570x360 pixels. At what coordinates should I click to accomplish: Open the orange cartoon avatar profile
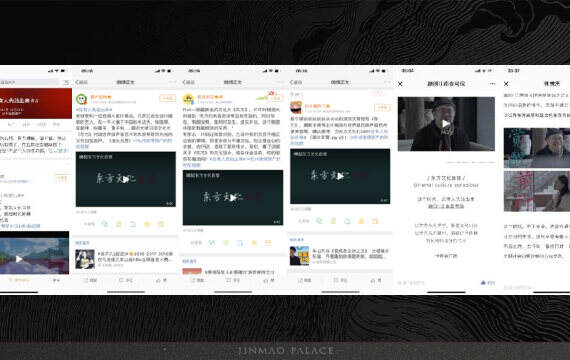tap(296, 108)
